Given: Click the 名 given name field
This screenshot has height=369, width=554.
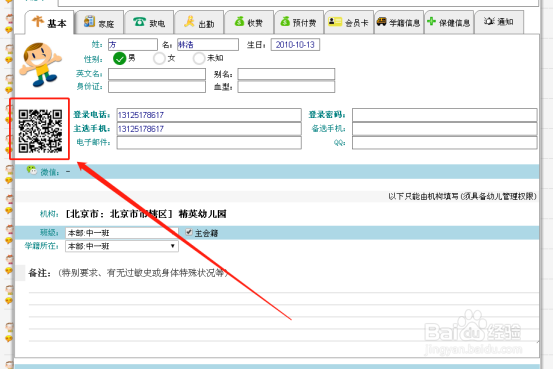Looking at the screenshot, I should (208, 45).
